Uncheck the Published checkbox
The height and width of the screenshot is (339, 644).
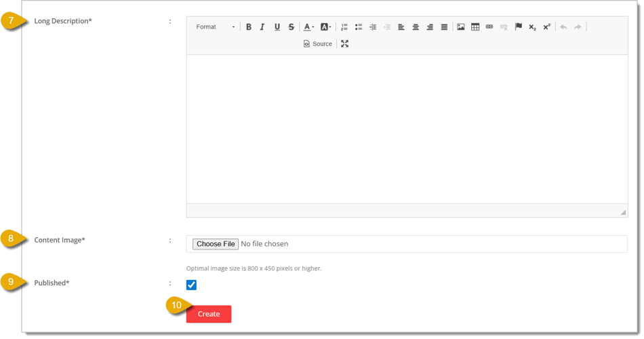click(191, 285)
